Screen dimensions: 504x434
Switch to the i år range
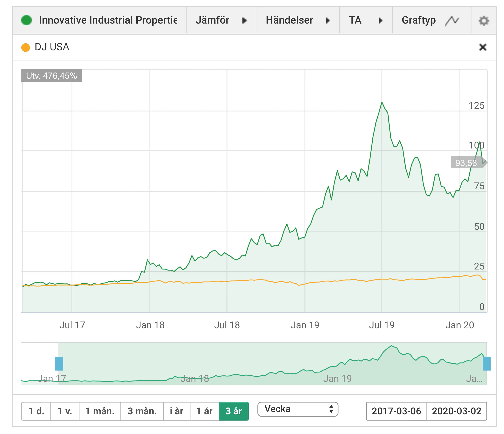[x=177, y=411]
